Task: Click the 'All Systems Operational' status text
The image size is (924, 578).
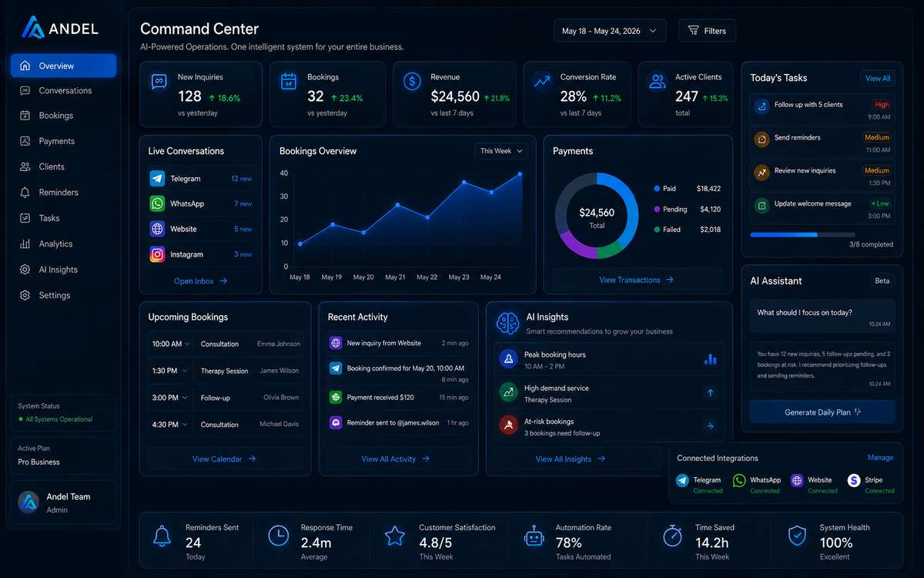Action: [x=59, y=419]
